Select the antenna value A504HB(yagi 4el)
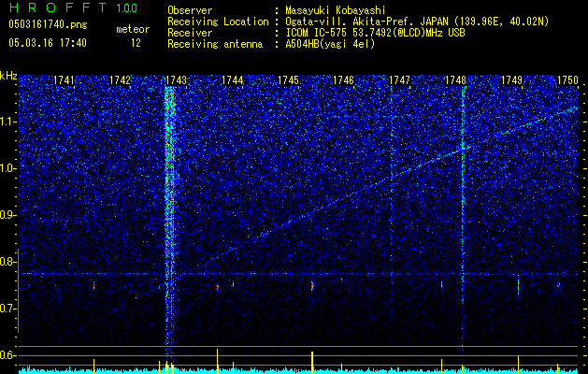The image size is (588, 374). 330,44
